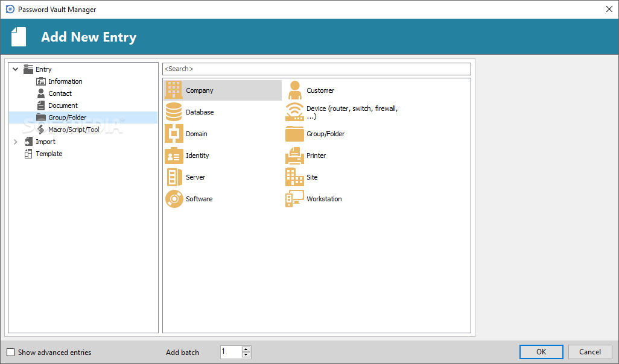Select the Identity card icon

click(x=174, y=155)
